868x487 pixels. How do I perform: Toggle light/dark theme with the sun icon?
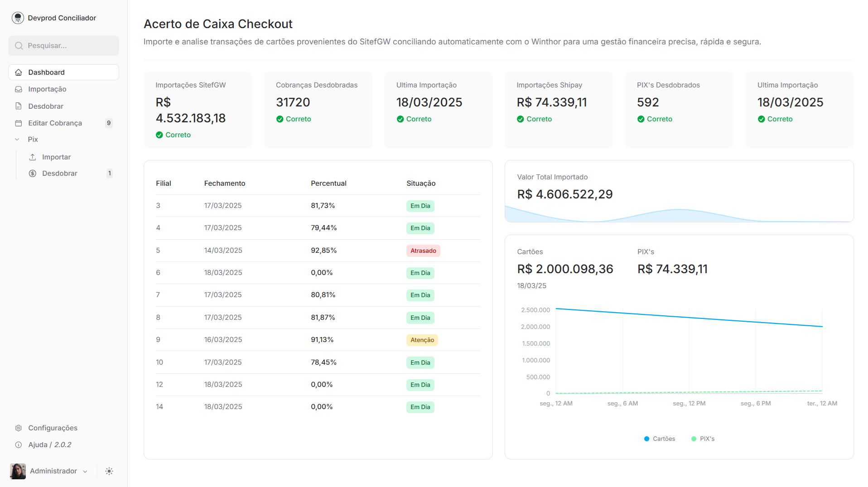tap(109, 471)
